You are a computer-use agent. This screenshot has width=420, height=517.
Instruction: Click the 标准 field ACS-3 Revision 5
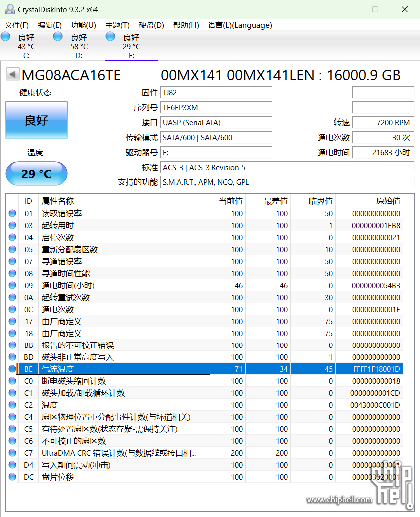[287, 168]
